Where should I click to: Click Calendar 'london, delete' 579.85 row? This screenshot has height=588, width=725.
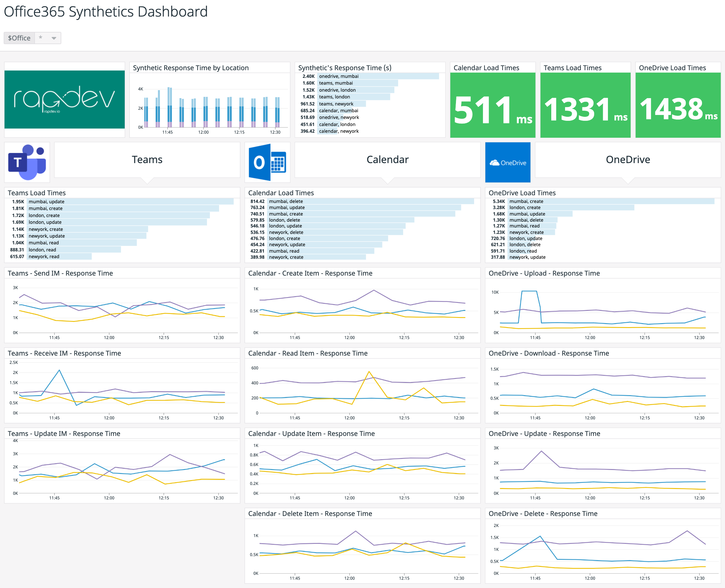pyautogui.click(x=362, y=220)
